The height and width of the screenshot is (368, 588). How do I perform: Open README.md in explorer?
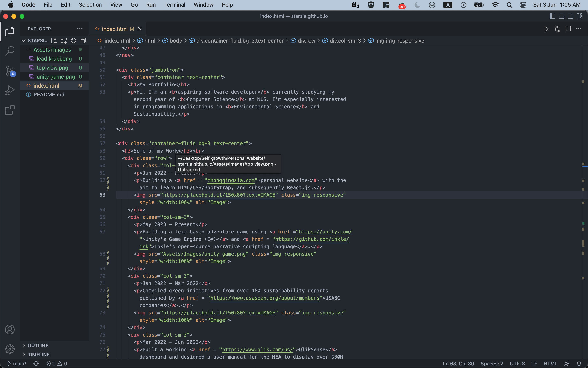[x=54, y=95]
